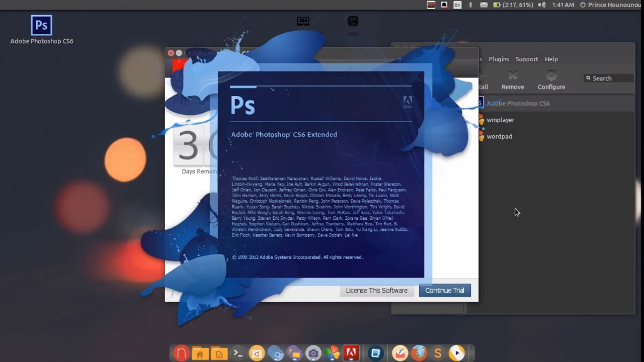This screenshot has height=362, width=644.
Task: Open the Support menu in PlayOnLinux window
Action: click(x=527, y=59)
